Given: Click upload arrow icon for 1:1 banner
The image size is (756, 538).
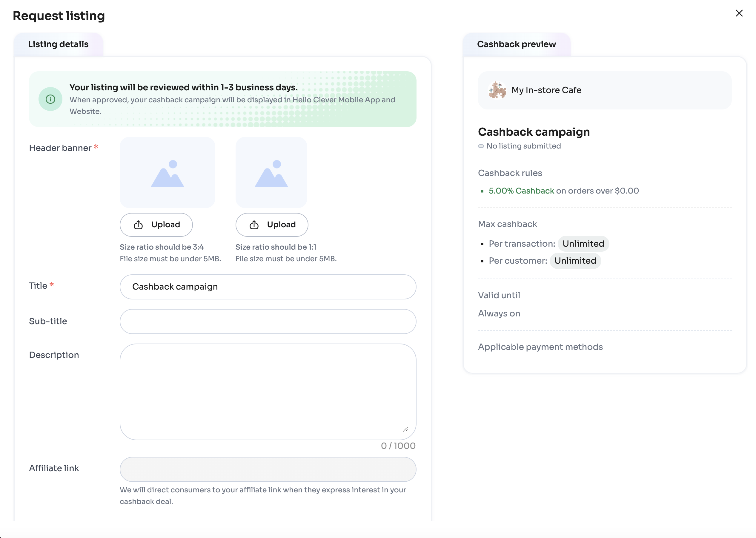Looking at the screenshot, I should click(254, 225).
